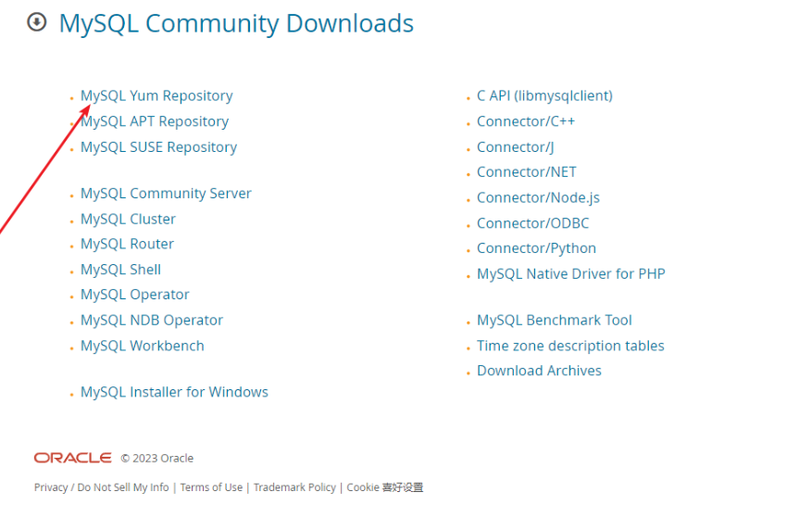The width and height of the screenshot is (812, 505).
Task: Open the Download Archives link
Action: click(539, 371)
